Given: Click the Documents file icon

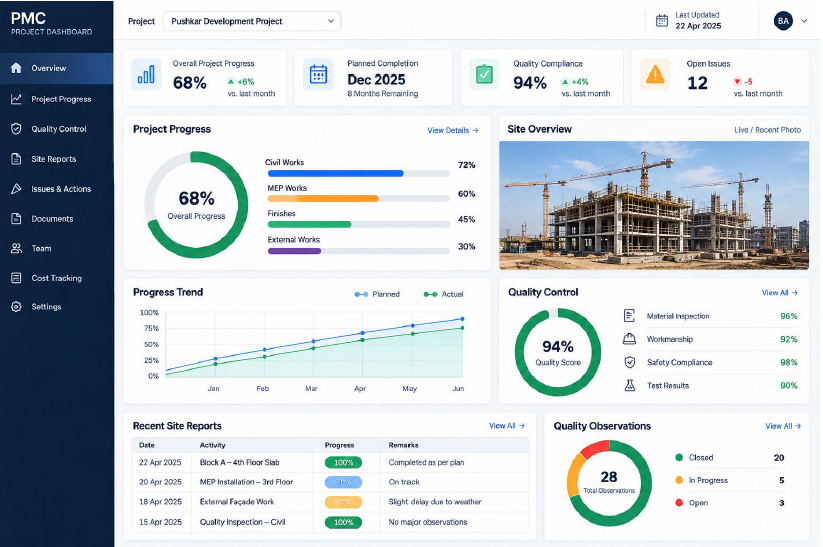Looking at the screenshot, I should 16,218.
